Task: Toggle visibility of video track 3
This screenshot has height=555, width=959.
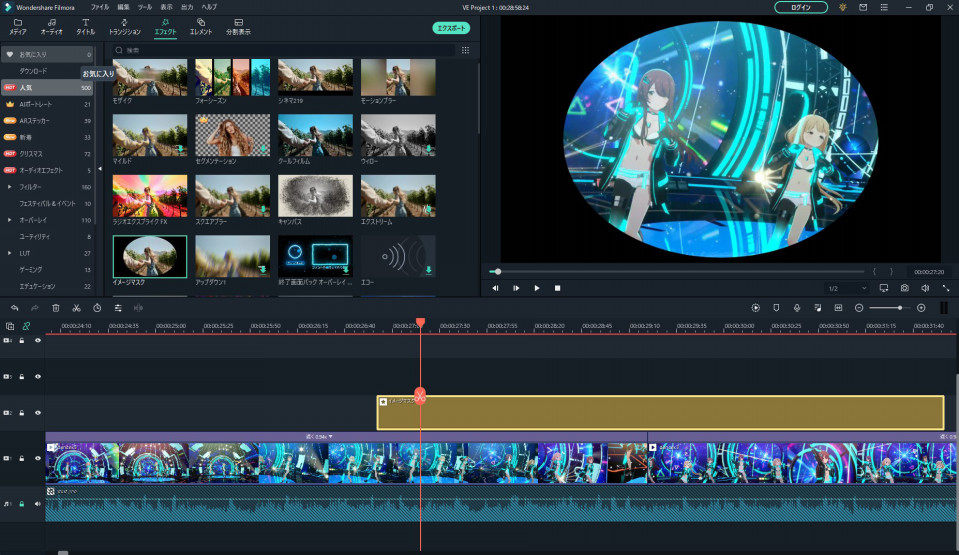Action: click(38, 377)
